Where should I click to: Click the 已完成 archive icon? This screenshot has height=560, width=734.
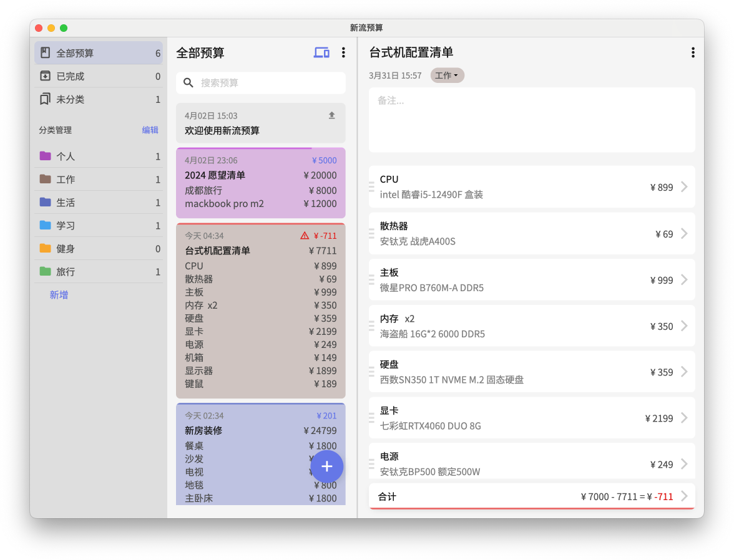pyautogui.click(x=45, y=76)
